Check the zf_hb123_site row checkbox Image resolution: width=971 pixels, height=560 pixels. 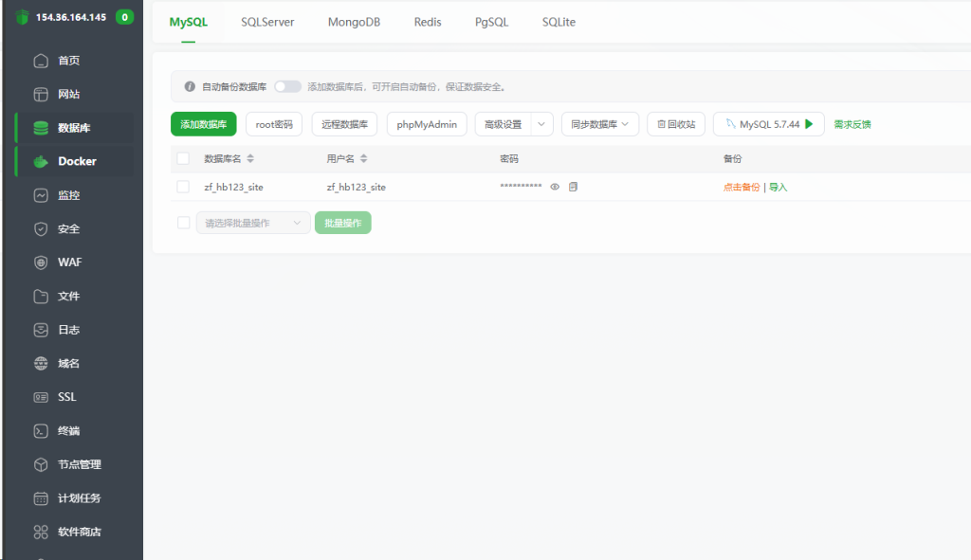coord(183,187)
